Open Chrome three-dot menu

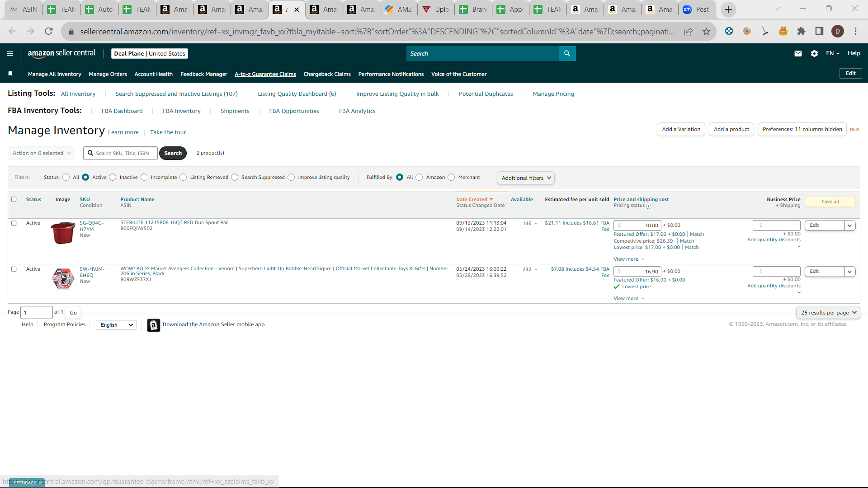855,31
